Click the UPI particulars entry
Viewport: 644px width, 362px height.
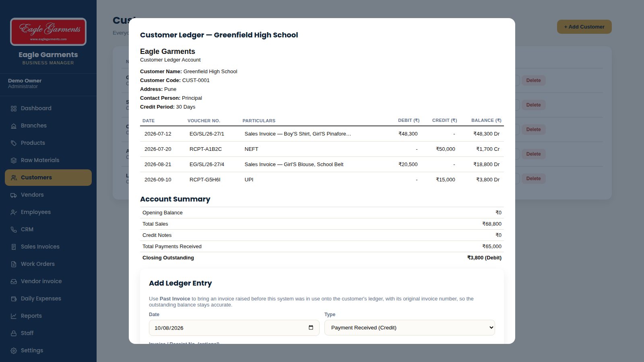(249, 180)
